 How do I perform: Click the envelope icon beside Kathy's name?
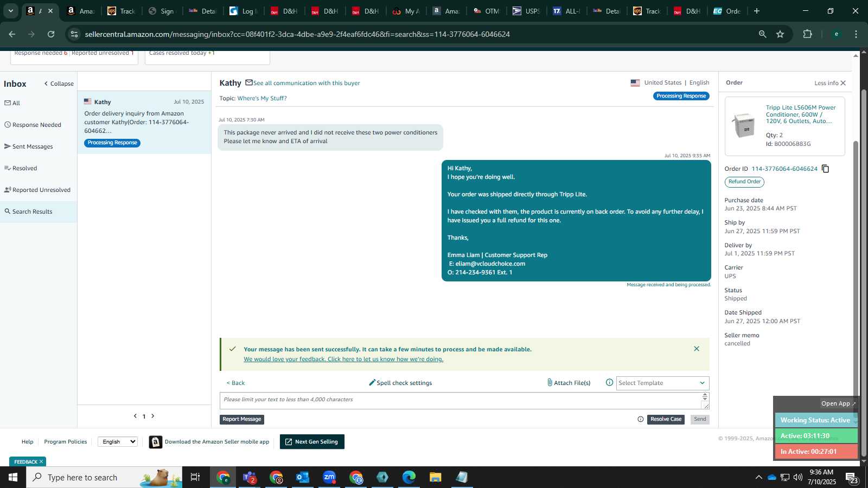pos(249,82)
